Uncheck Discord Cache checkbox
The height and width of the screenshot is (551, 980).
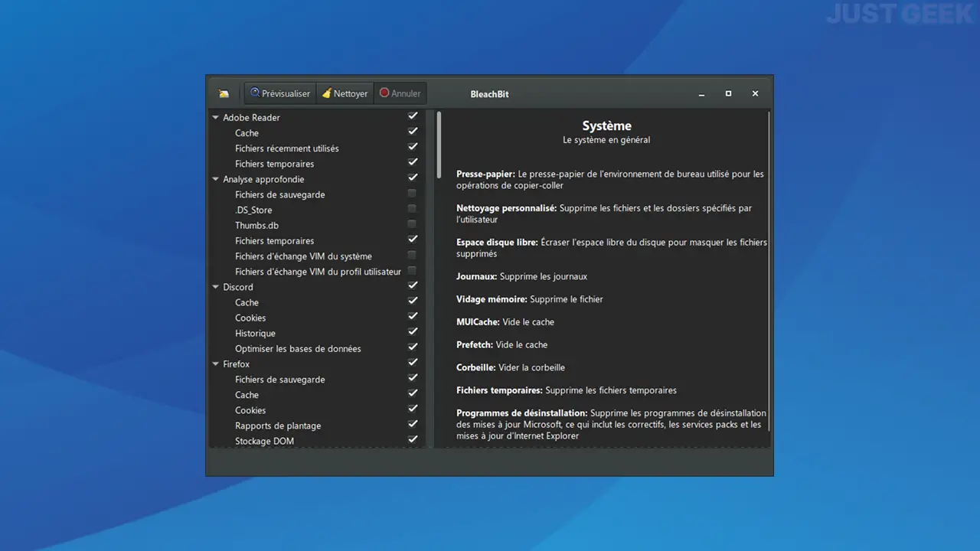[x=413, y=301]
